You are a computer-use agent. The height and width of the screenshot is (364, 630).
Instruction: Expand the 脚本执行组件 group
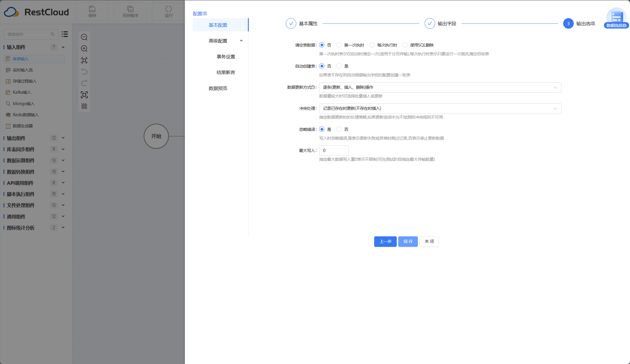point(63,194)
